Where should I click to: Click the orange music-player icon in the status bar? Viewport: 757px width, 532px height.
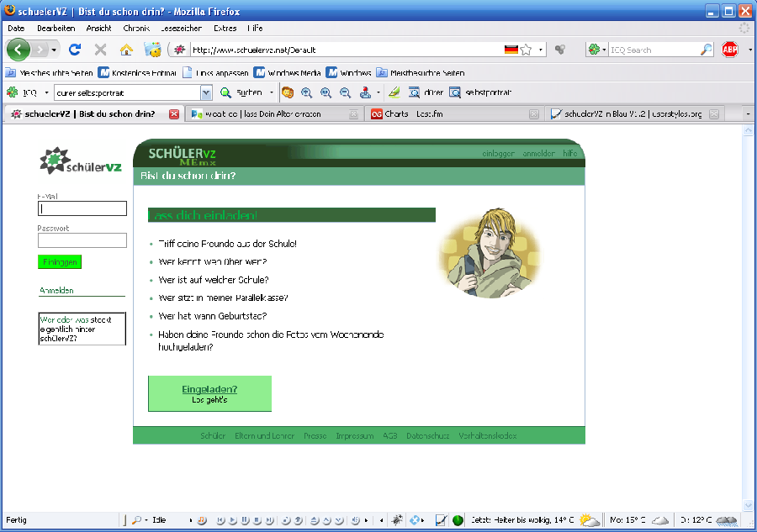coord(202,520)
